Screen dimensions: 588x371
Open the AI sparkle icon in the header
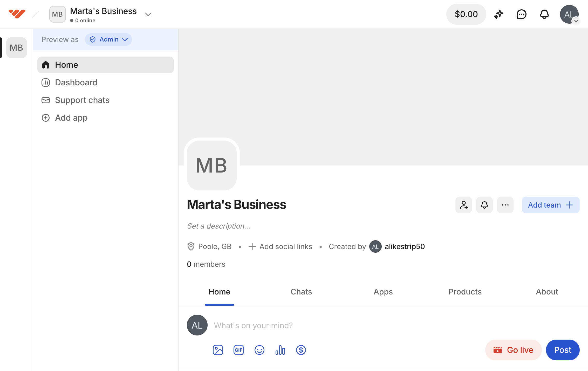498,14
